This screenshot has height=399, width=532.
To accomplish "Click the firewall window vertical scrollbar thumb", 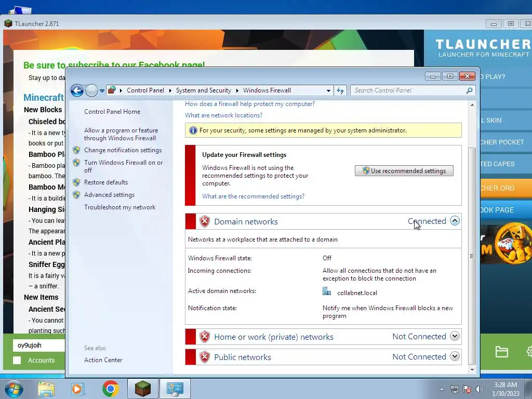I will pos(472,256).
